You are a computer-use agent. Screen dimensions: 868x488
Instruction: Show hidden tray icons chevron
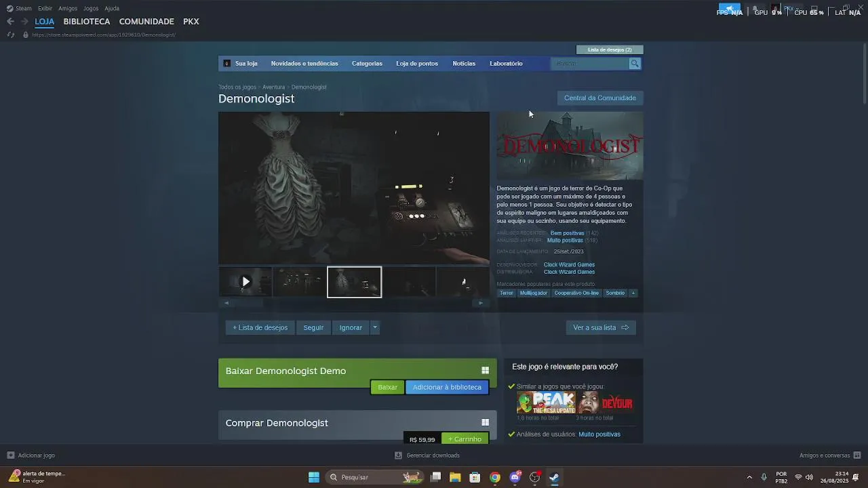(749, 477)
